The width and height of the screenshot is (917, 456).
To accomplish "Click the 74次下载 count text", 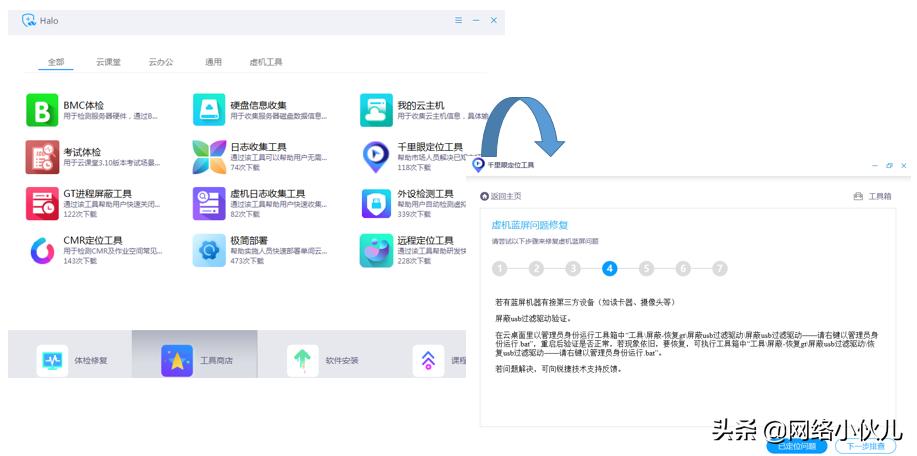I will click(x=245, y=167).
